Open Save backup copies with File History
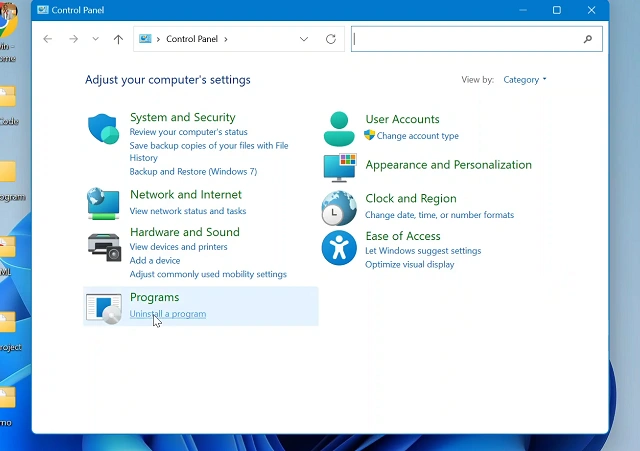 tap(209, 151)
